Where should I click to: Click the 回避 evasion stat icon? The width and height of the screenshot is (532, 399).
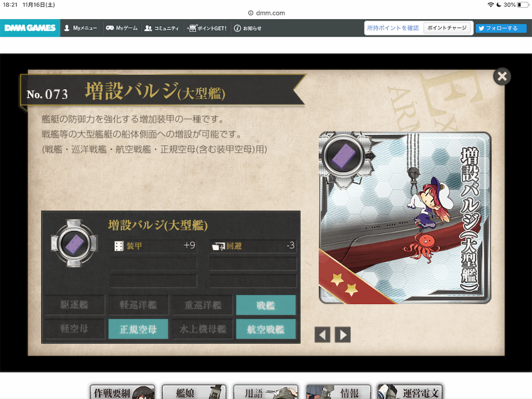219,246
